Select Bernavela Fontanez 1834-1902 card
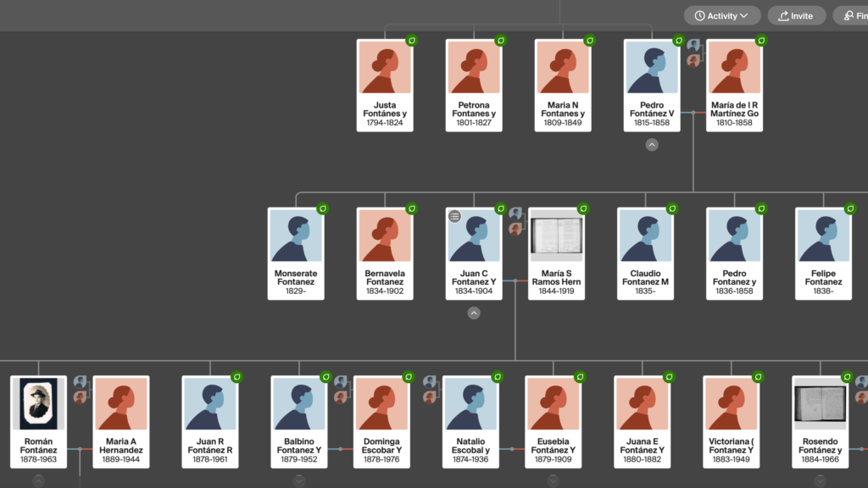Image resolution: width=868 pixels, height=488 pixels. tap(385, 253)
